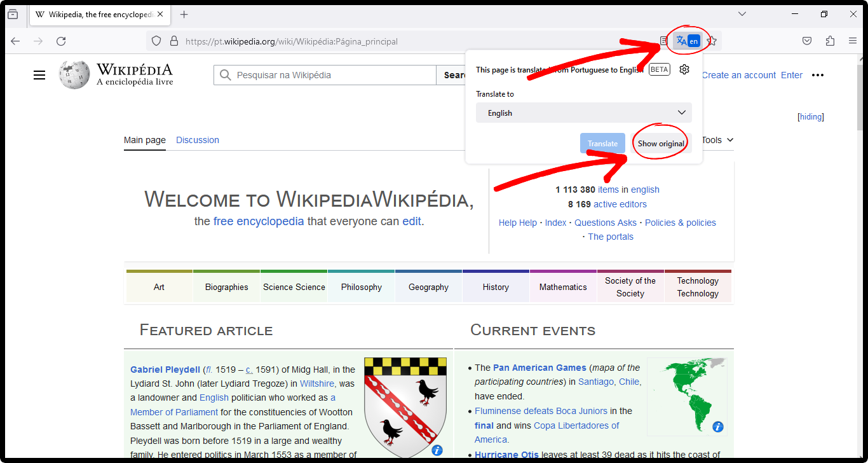Click the Santiago, Chile link

point(610,382)
